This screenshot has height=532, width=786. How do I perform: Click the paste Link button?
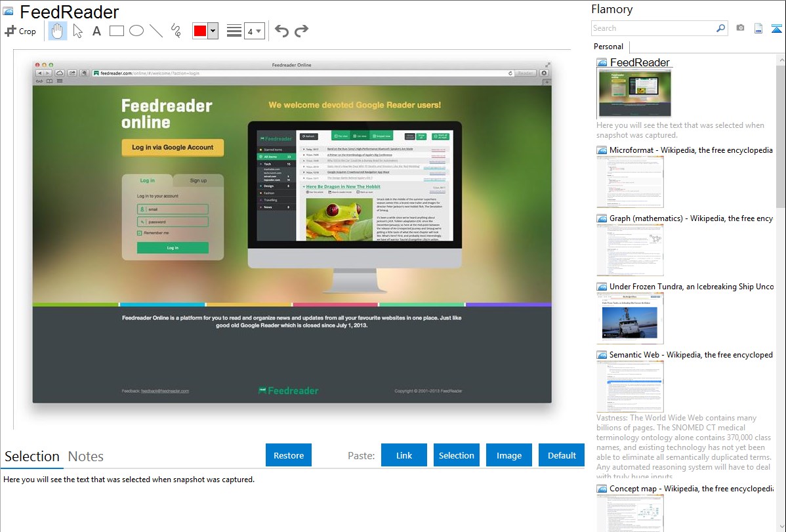point(404,455)
